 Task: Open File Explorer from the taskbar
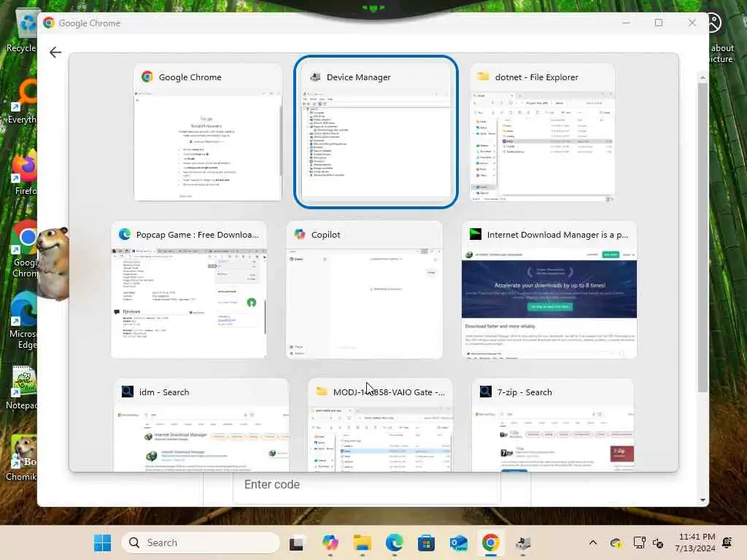coord(362,542)
